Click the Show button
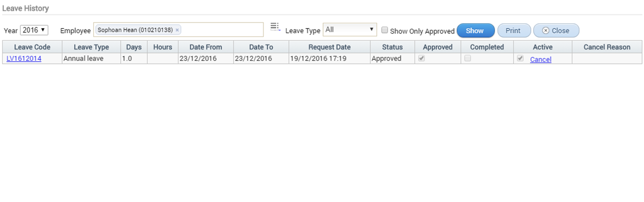 coord(475,31)
